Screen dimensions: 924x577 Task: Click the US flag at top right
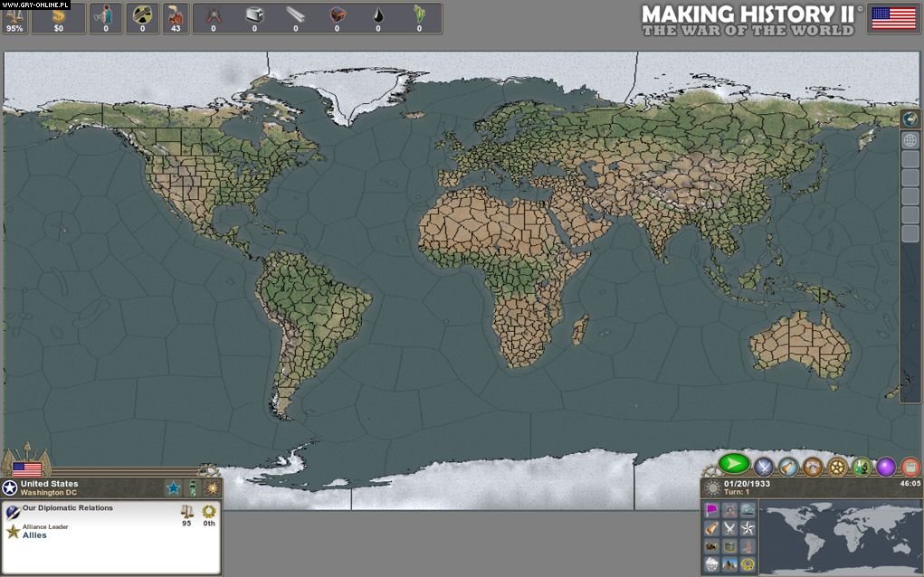pos(894,18)
